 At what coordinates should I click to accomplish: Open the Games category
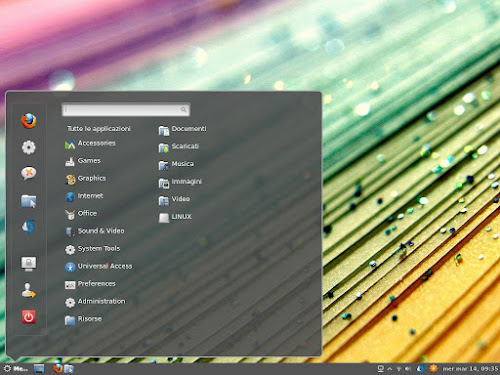(x=83, y=161)
